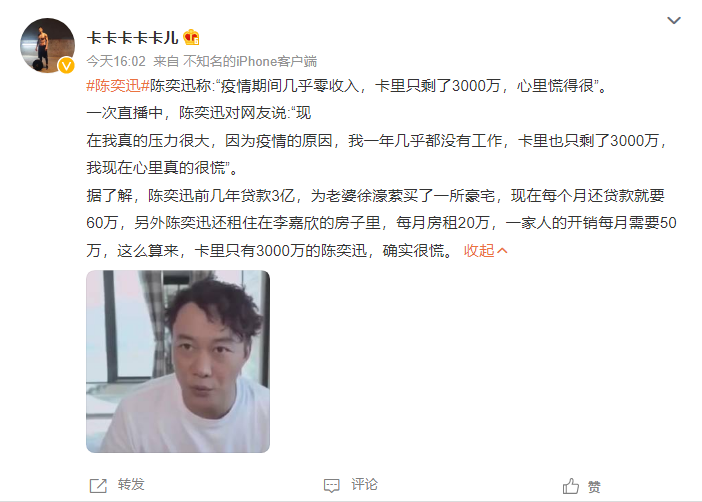Enlarge the attached photo thumbnail

click(x=178, y=361)
